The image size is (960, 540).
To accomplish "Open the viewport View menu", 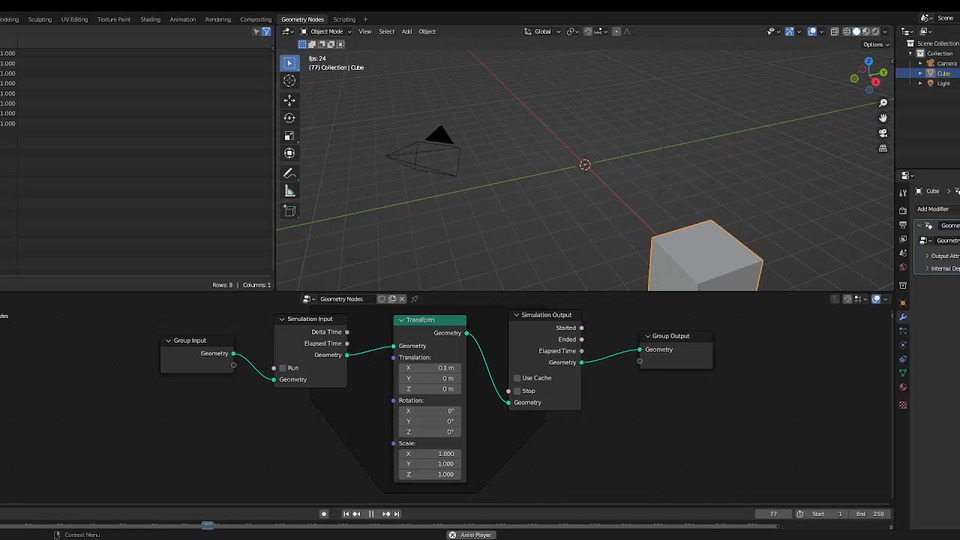I will tap(365, 32).
